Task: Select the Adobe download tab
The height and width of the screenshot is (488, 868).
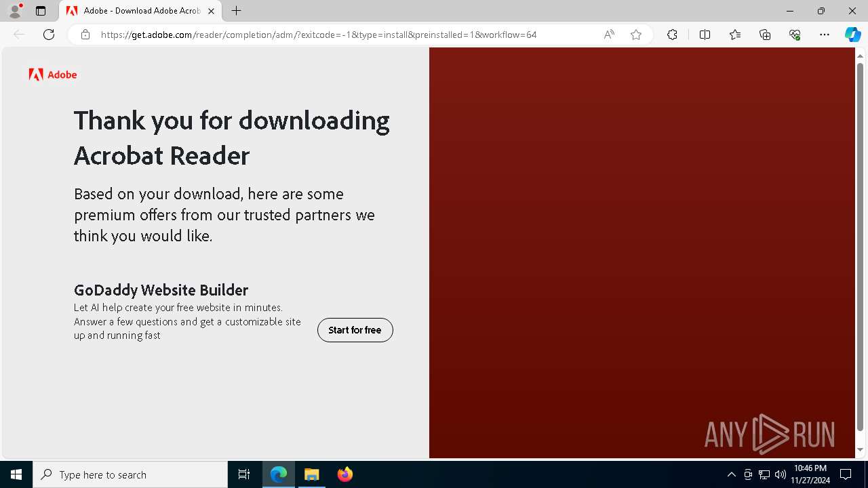Action: click(x=141, y=11)
